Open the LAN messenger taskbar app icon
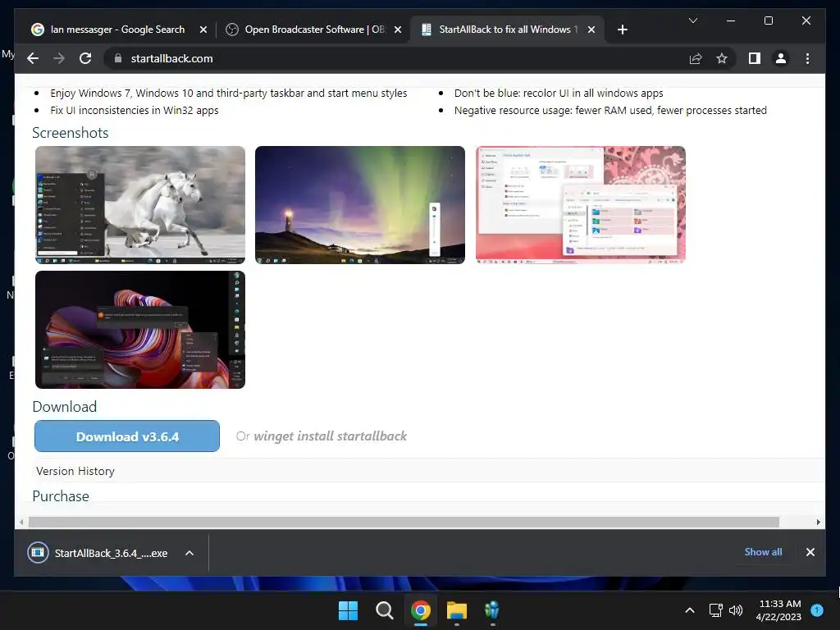840x630 pixels. 492,609
